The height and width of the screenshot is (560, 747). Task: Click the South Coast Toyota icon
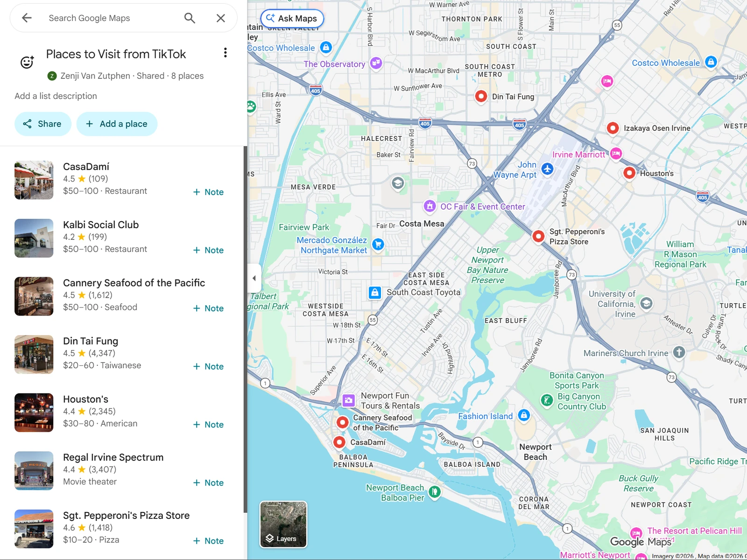tap(375, 293)
